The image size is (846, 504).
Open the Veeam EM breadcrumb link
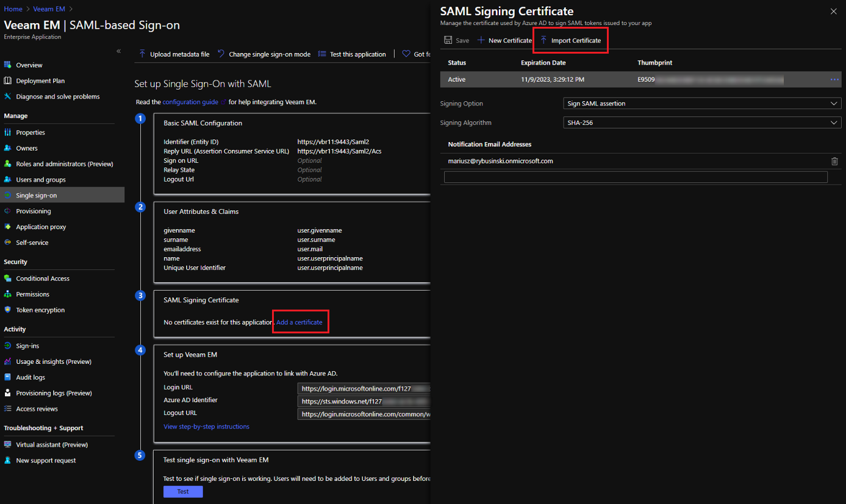(x=49, y=9)
